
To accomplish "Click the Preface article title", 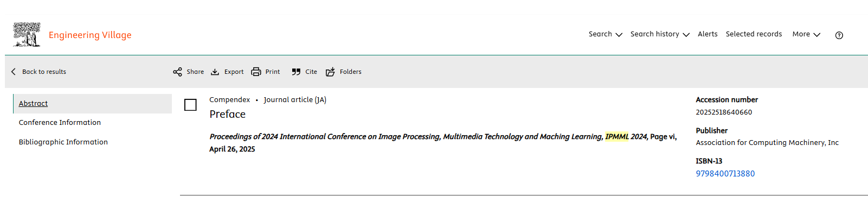I will (x=228, y=114).
